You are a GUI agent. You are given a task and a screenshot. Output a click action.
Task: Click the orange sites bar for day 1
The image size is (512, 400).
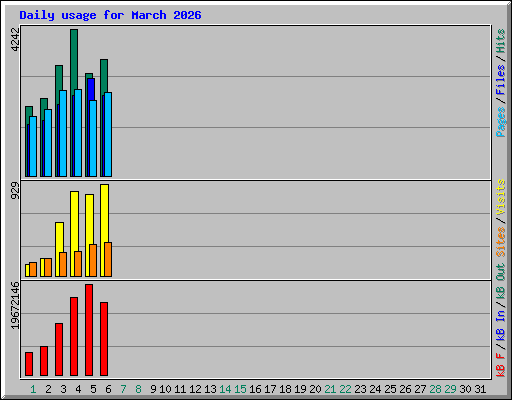[33, 269]
